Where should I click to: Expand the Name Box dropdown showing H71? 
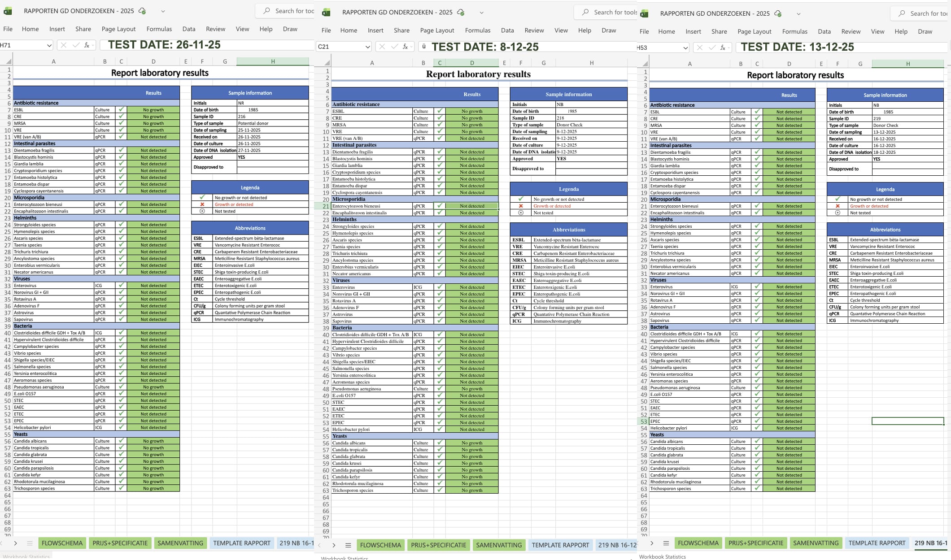[x=48, y=45]
